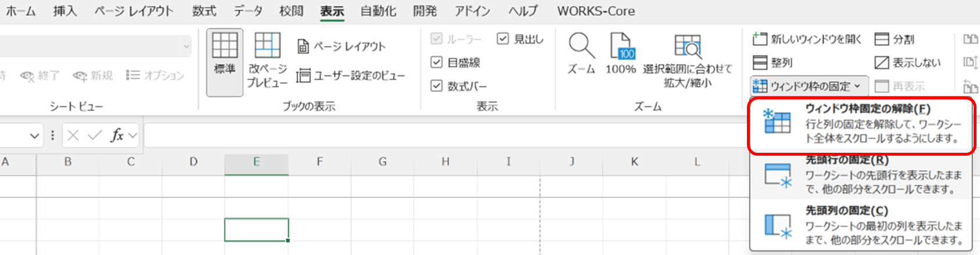Click the ズーム magnifier icon
Screen dimensions: 980x255
click(x=581, y=46)
